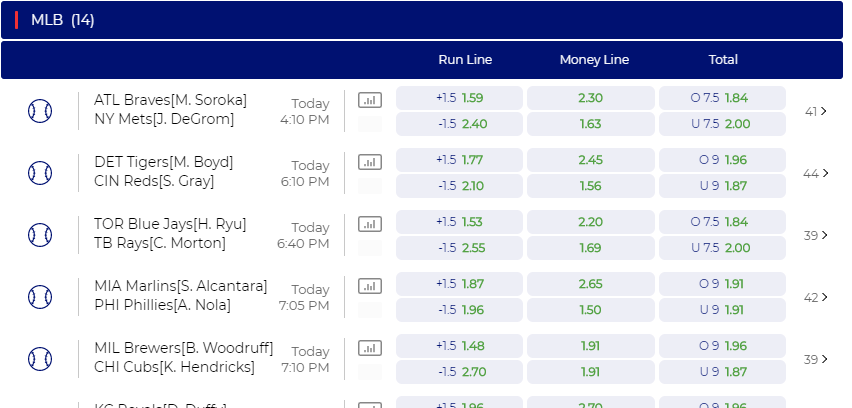The height and width of the screenshot is (408, 852).
Task: Select NY Mets money line 1.63
Action: 591,124
